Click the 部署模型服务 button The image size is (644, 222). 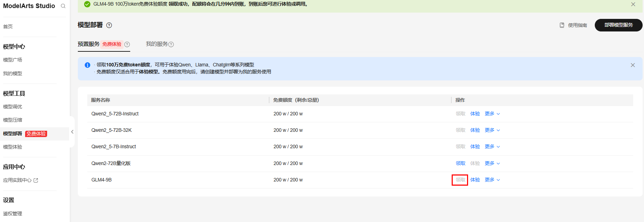click(x=619, y=25)
